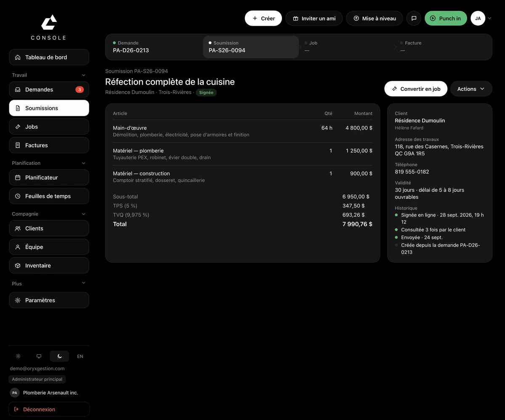Image resolution: width=505 pixels, height=420 pixels.
Task: Click the total 7 990,76 $
Action: point(357,224)
